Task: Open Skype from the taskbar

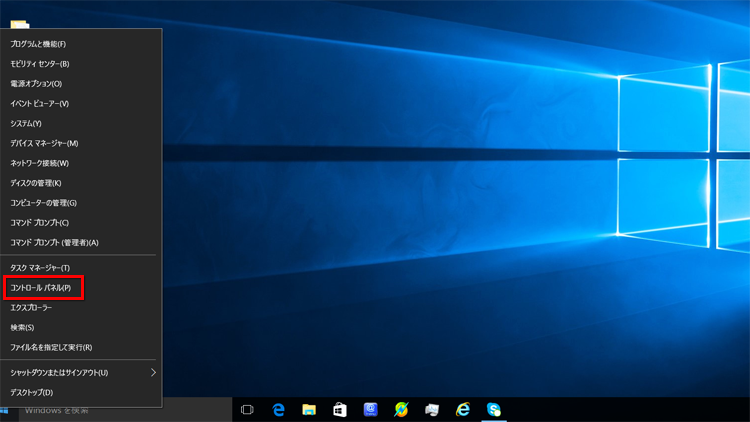Action: (x=493, y=410)
